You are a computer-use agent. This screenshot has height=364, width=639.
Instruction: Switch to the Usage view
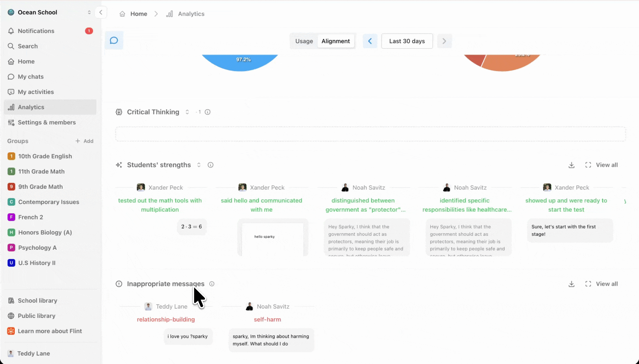(x=304, y=41)
